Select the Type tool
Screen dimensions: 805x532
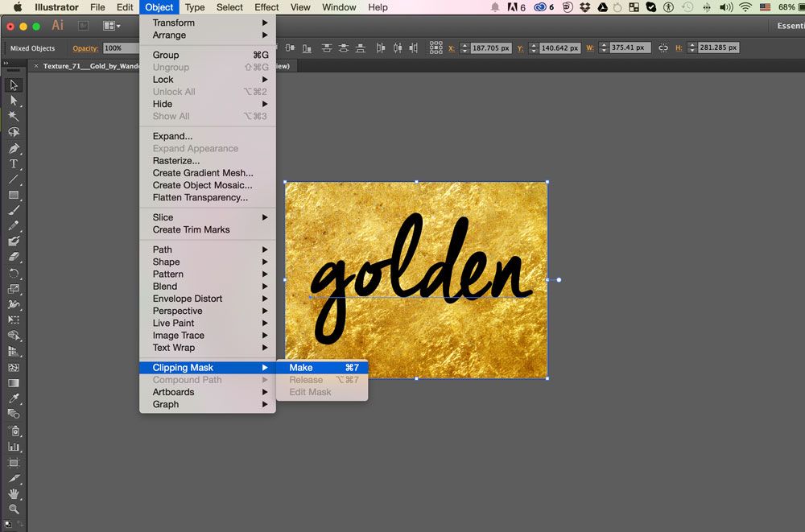[x=14, y=164]
